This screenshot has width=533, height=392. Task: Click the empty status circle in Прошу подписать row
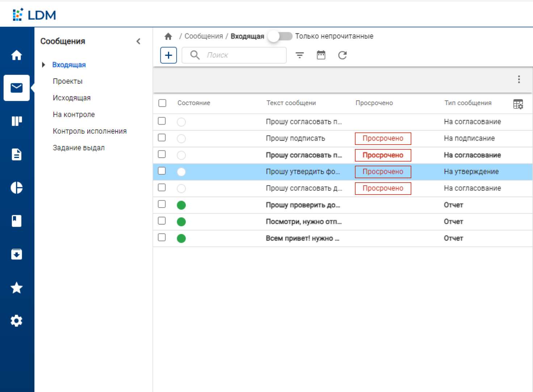181,138
